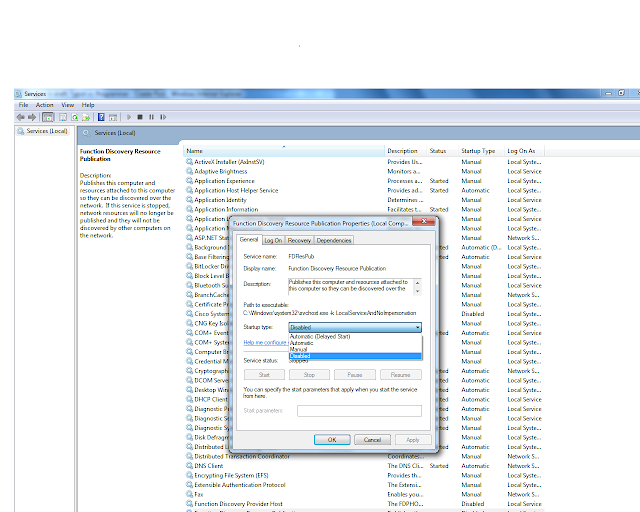Click the 'Services (Local)' heading in right pane
This screenshot has height=512, width=640.
(x=115, y=133)
